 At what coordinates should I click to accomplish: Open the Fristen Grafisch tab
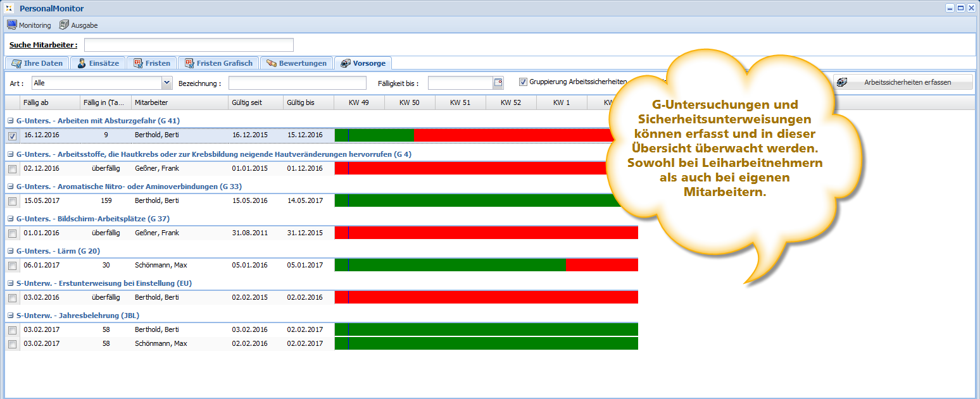[218, 63]
